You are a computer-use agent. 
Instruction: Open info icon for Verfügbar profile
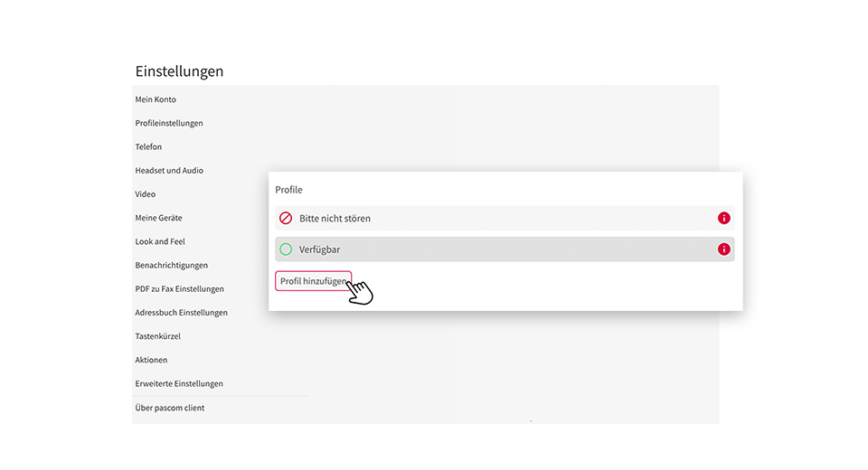pyautogui.click(x=723, y=249)
